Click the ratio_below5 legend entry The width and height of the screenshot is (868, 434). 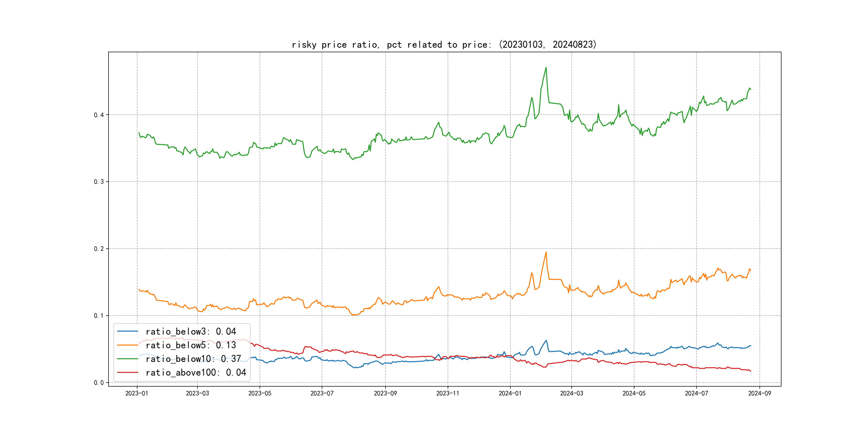point(191,345)
